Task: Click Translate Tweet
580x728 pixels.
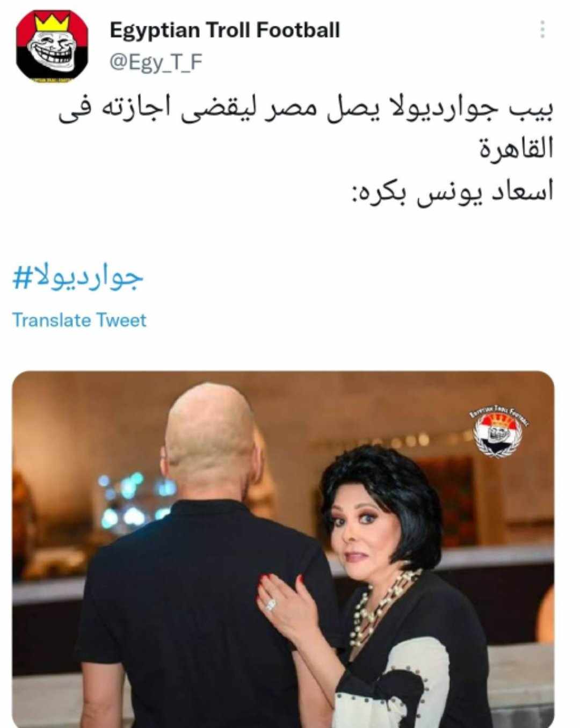Action: 79,320
